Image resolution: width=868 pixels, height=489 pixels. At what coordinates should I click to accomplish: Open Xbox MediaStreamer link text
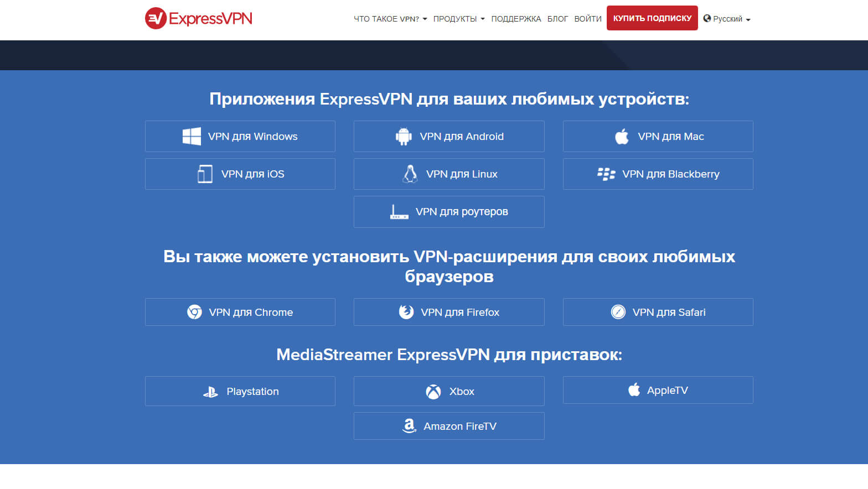(x=462, y=391)
